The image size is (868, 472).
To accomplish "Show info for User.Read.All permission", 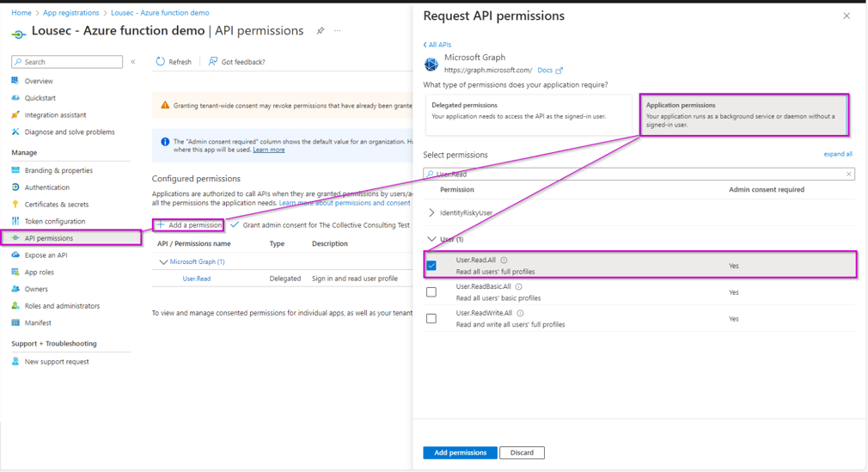I will tap(504, 260).
